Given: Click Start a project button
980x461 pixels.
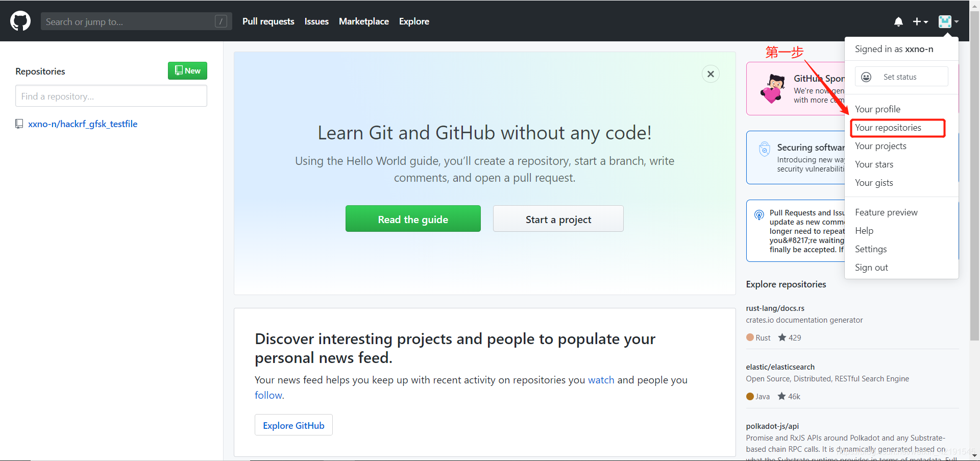Looking at the screenshot, I should 558,219.
